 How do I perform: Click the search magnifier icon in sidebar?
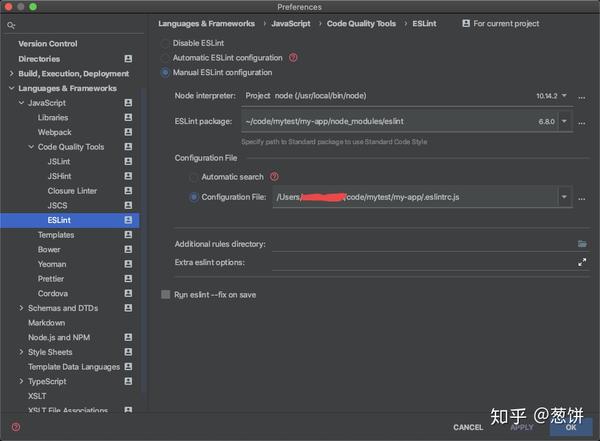11,26
